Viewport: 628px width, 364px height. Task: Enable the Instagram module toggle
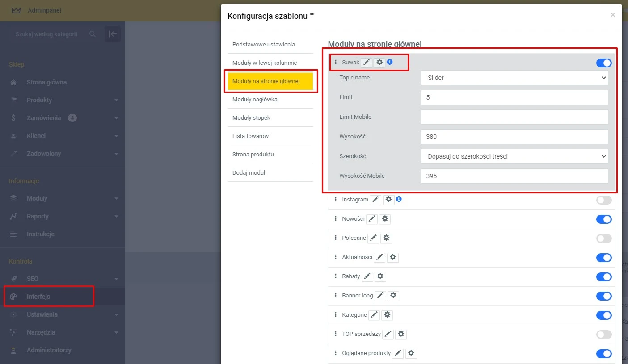[x=603, y=200]
